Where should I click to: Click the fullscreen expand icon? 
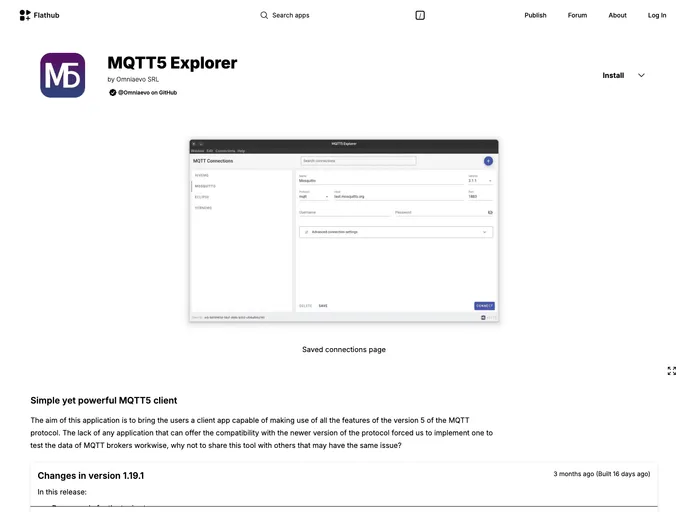point(672,371)
